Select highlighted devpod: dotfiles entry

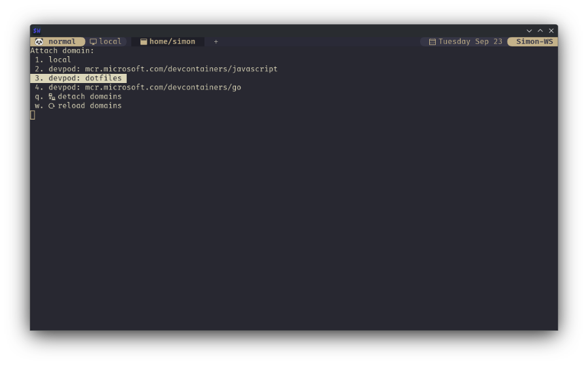(x=85, y=78)
